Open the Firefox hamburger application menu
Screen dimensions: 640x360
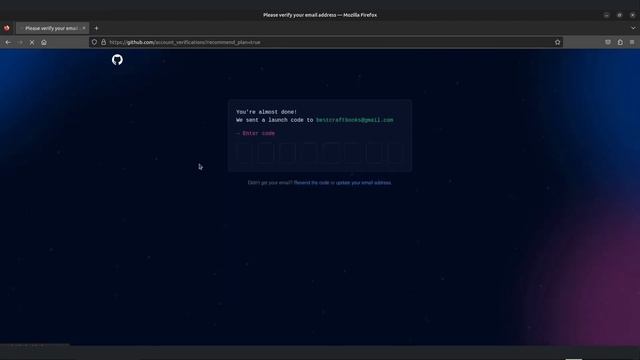(x=632, y=42)
